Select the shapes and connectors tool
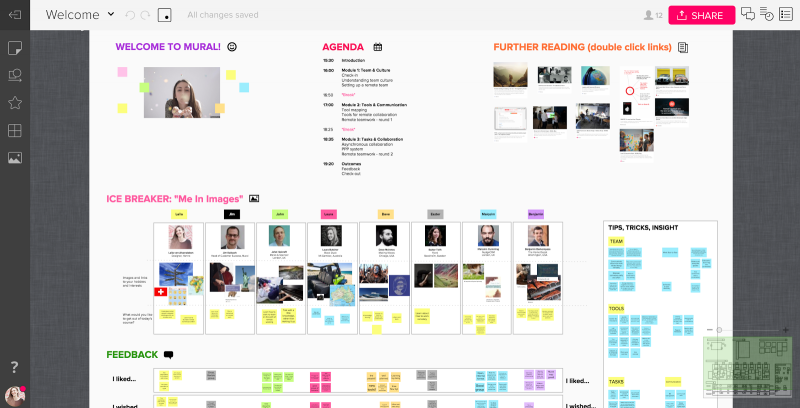The image size is (800, 408). (15, 75)
